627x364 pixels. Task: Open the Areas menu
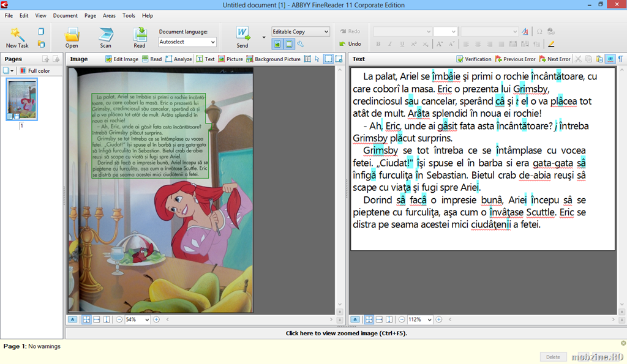click(x=109, y=15)
